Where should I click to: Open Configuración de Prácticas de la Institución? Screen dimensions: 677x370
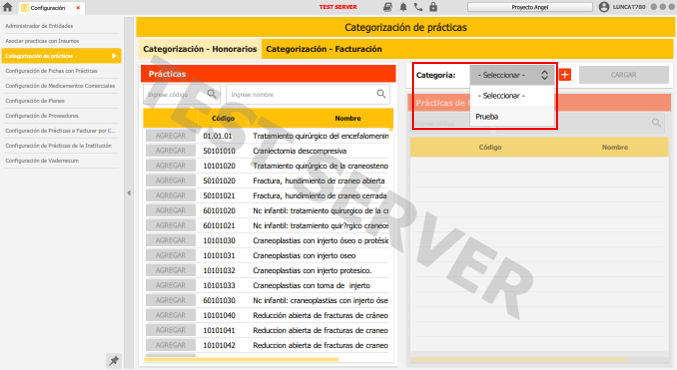(x=60, y=146)
